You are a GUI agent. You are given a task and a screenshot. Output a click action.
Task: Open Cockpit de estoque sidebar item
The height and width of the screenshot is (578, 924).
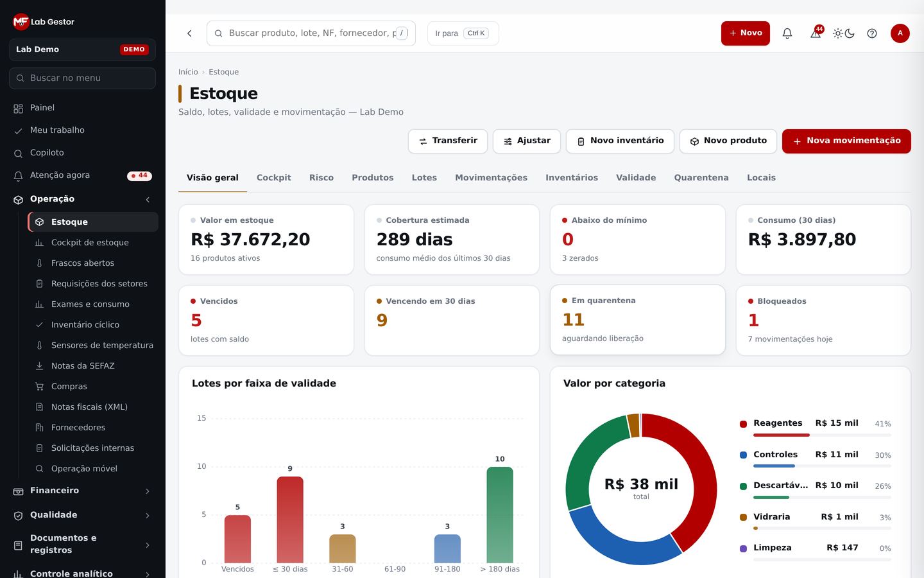coord(93,243)
